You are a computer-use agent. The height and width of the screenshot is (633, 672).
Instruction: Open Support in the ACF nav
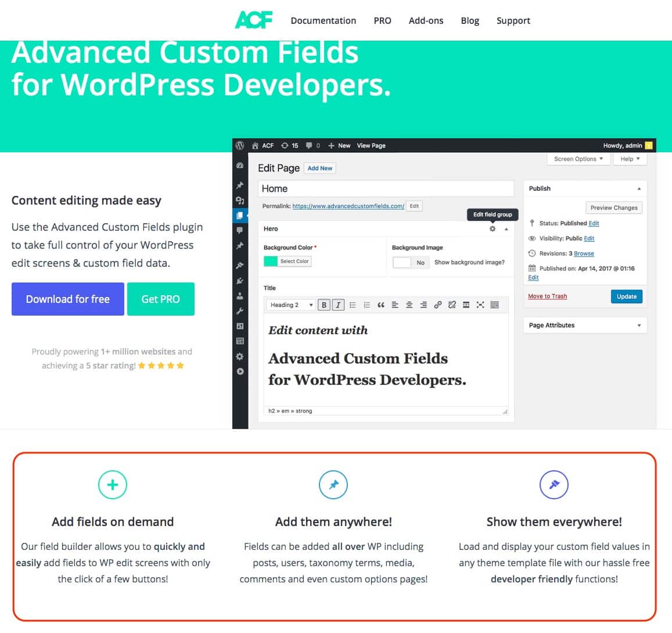click(513, 20)
